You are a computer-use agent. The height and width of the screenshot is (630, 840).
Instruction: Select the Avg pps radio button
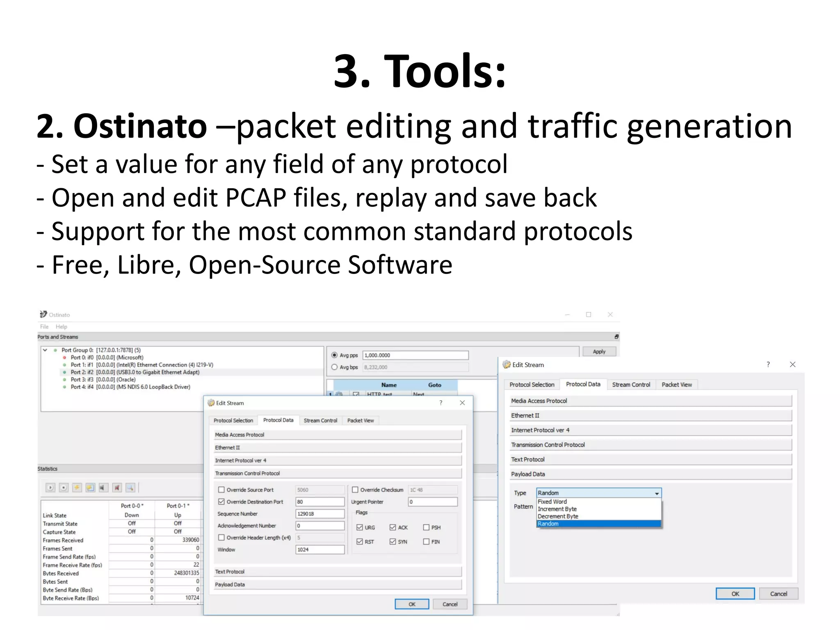click(x=334, y=355)
